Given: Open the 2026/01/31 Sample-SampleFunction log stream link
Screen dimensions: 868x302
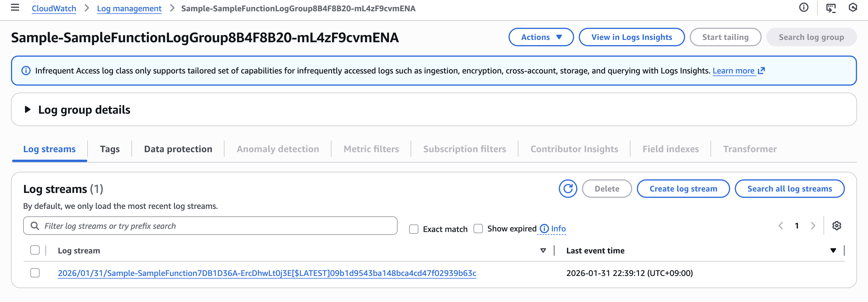Looking at the screenshot, I should tap(266, 273).
